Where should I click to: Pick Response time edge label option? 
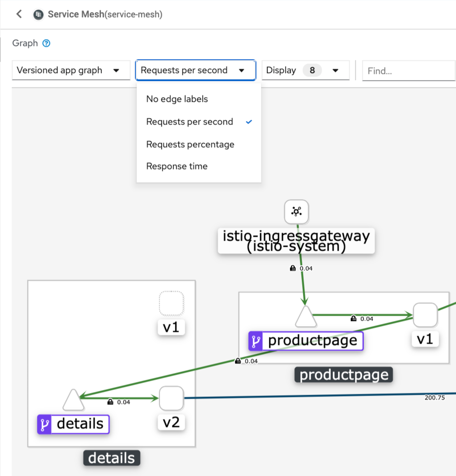tap(177, 166)
